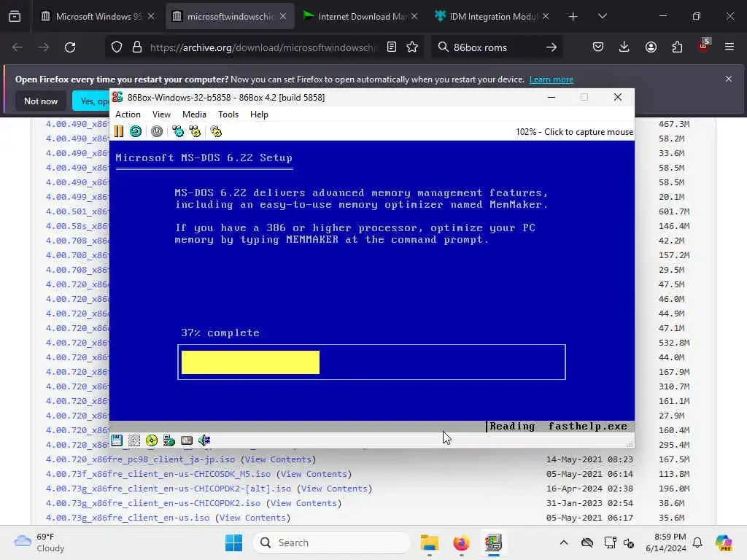Expand the system tray hidden icons chevron
Image resolution: width=747 pixels, height=560 pixels.
pos(564,542)
